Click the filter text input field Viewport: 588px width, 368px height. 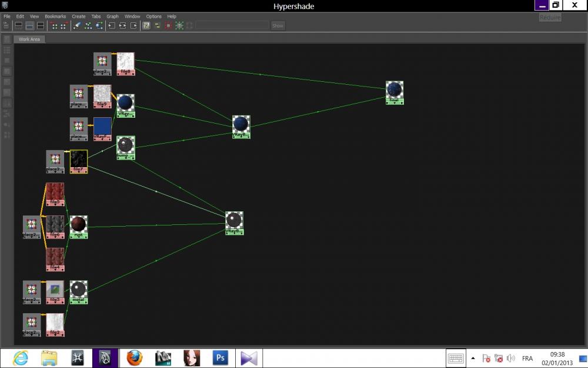coord(232,25)
